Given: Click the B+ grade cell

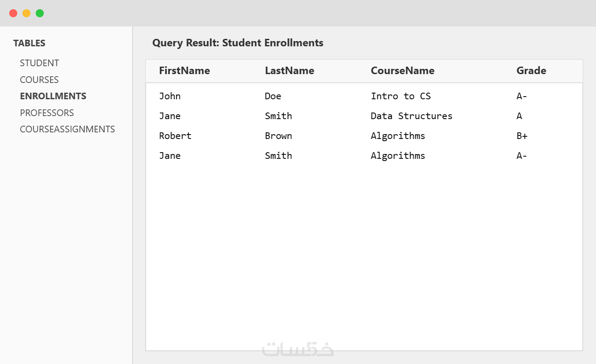Looking at the screenshot, I should (x=522, y=136).
